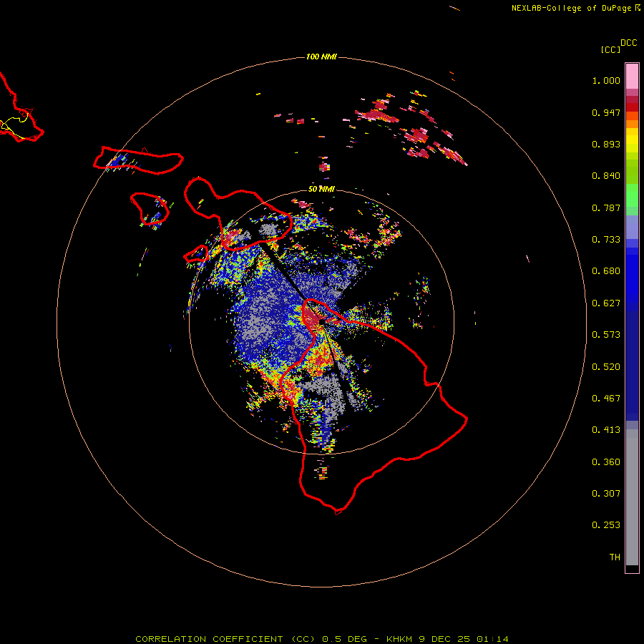Click the 0.253 value on the color scale
Viewport: 644px width, 644px height.
606,525
